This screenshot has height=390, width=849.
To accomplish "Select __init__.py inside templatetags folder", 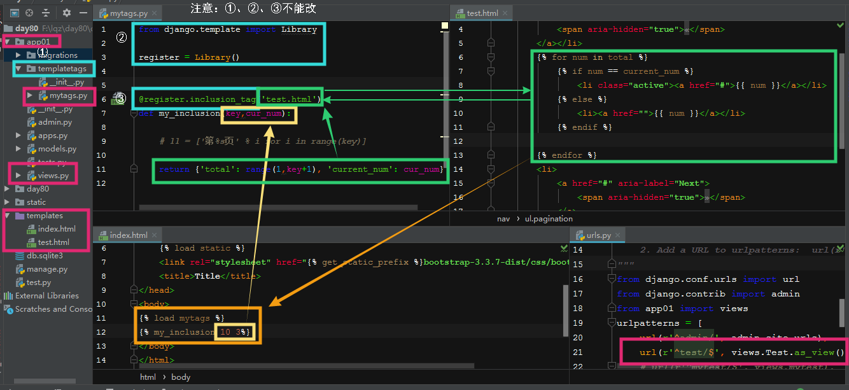I will pos(61,82).
